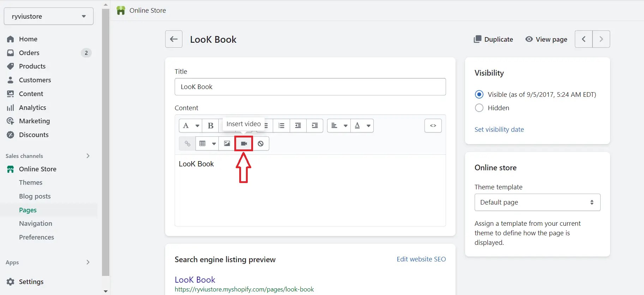Open the Theme template Default page dropdown
This screenshot has width=644, height=295.
[x=537, y=202]
